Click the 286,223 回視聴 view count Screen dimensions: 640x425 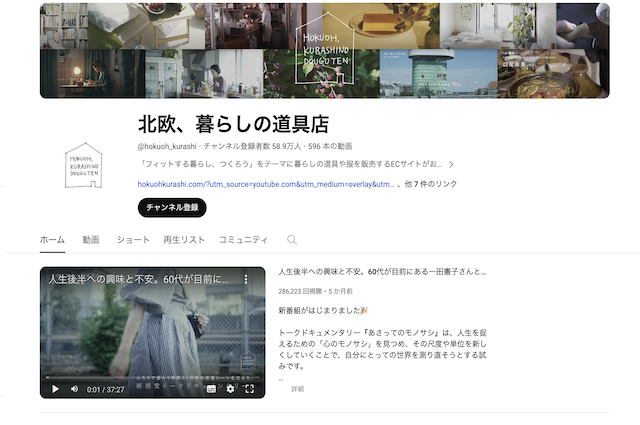[x=300, y=291]
